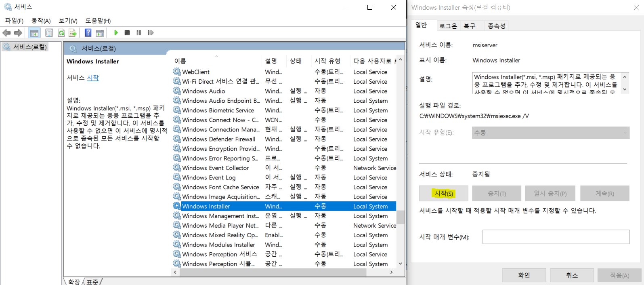The width and height of the screenshot is (644, 285).
Task: Select Windows Image Acquisition row
Action: tap(284, 196)
